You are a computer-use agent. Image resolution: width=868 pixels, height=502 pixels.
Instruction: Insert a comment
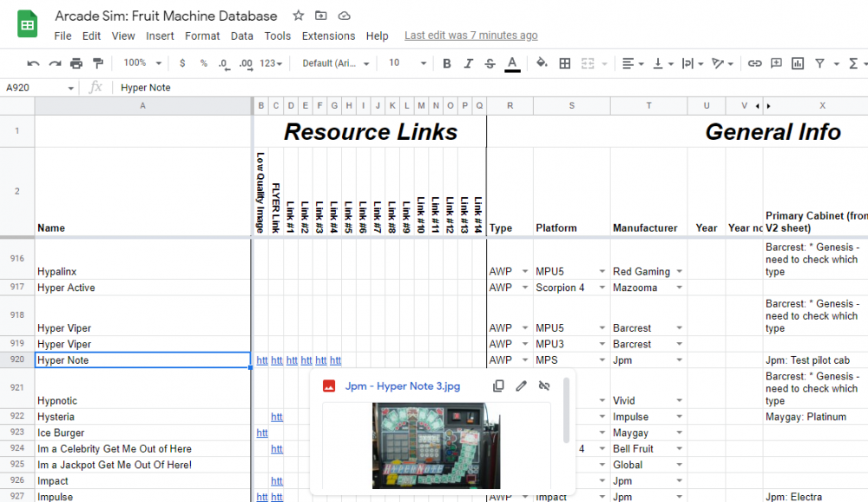(x=776, y=63)
